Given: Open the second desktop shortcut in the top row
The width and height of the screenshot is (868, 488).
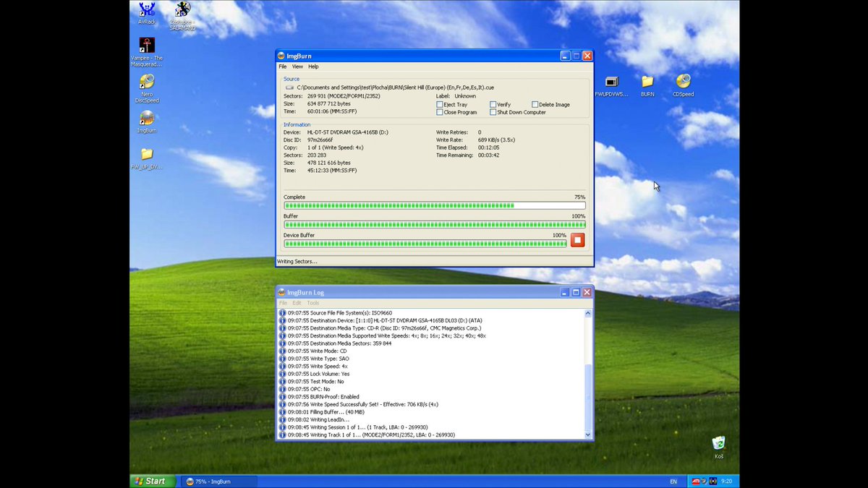Looking at the screenshot, I should click(183, 14).
